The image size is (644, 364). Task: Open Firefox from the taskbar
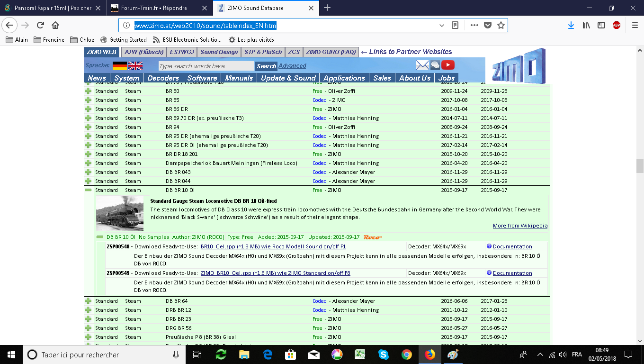point(430,355)
